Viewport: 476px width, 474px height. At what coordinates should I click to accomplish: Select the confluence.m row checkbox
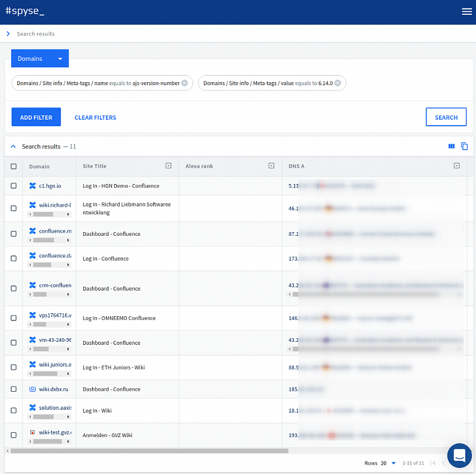[x=14, y=233]
